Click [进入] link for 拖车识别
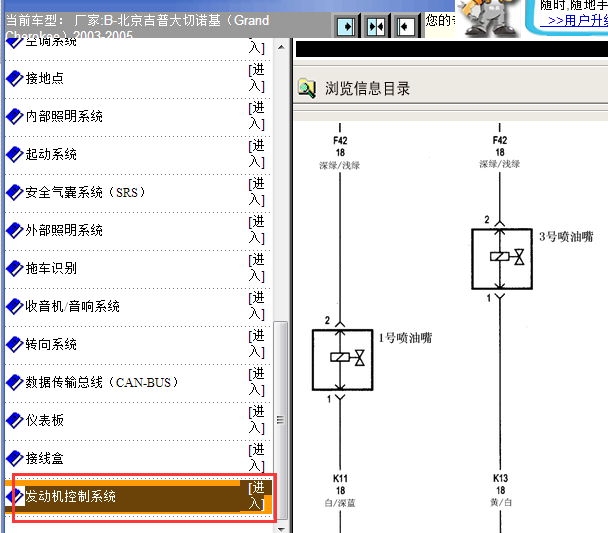Viewport: 608px width, 533px height. [257, 268]
